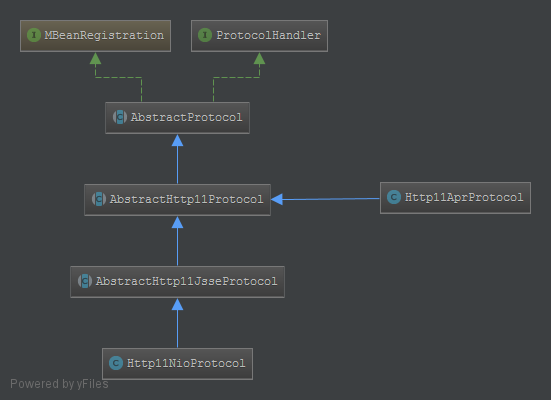Click the blue arrowhead below AbstractProtocol

(x=177, y=140)
